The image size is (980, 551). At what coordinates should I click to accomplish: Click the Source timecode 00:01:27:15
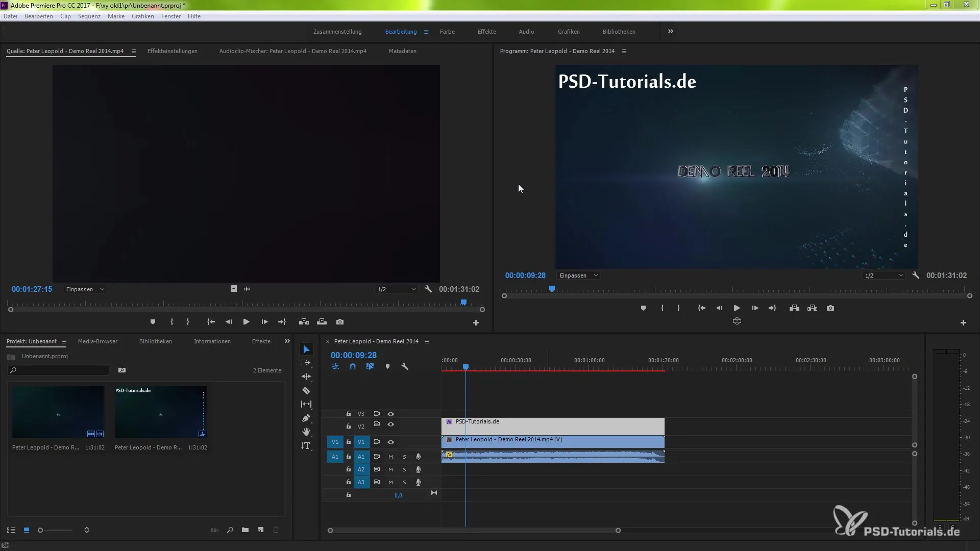click(x=32, y=289)
